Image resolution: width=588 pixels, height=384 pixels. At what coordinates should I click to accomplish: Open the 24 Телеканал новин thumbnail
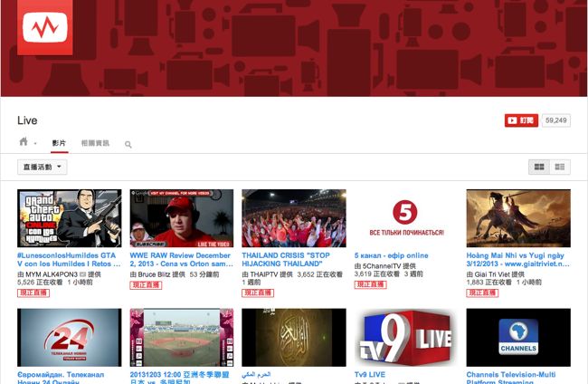click(x=69, y=337)
